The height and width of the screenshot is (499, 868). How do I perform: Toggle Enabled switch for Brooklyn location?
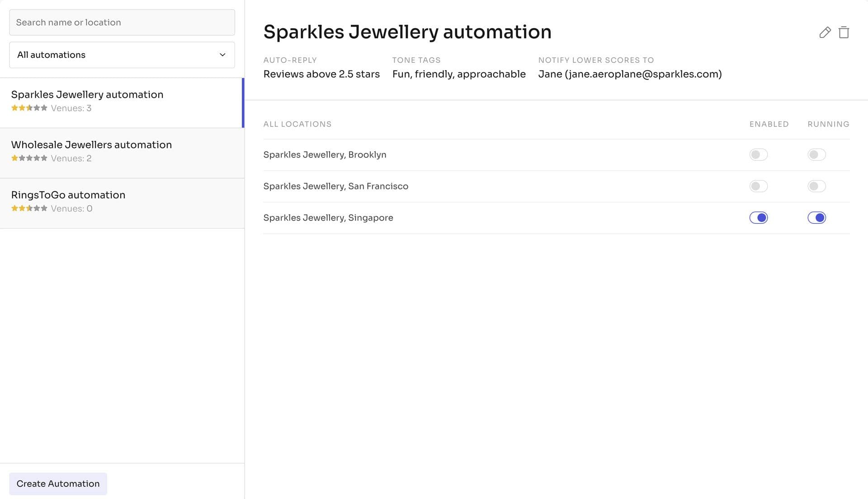pyautogui.click(x=758, y=155)
